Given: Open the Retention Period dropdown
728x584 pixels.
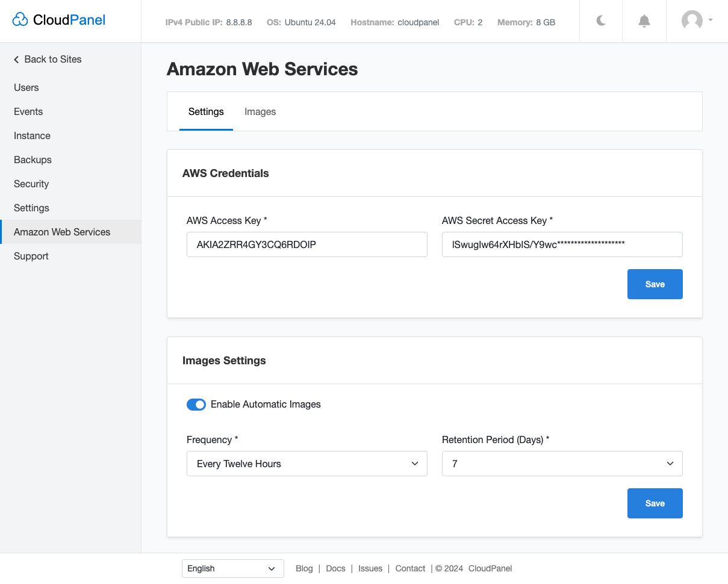Looking at the screenshot, I should (562, 464).
